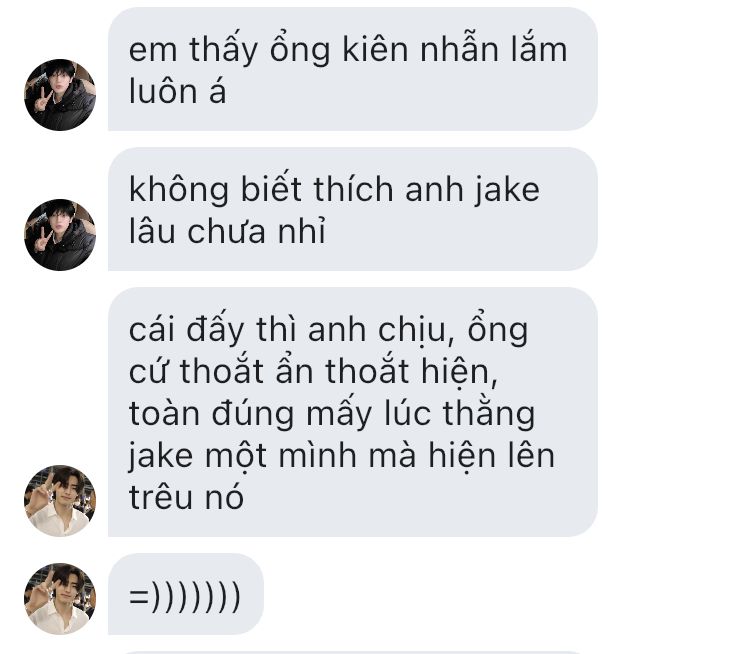The height and width of the screenshot is (654, 750).
Task: Select the "không biết thích anh jake" bubble
Action: pyautogui.click(x=353, y=209)
